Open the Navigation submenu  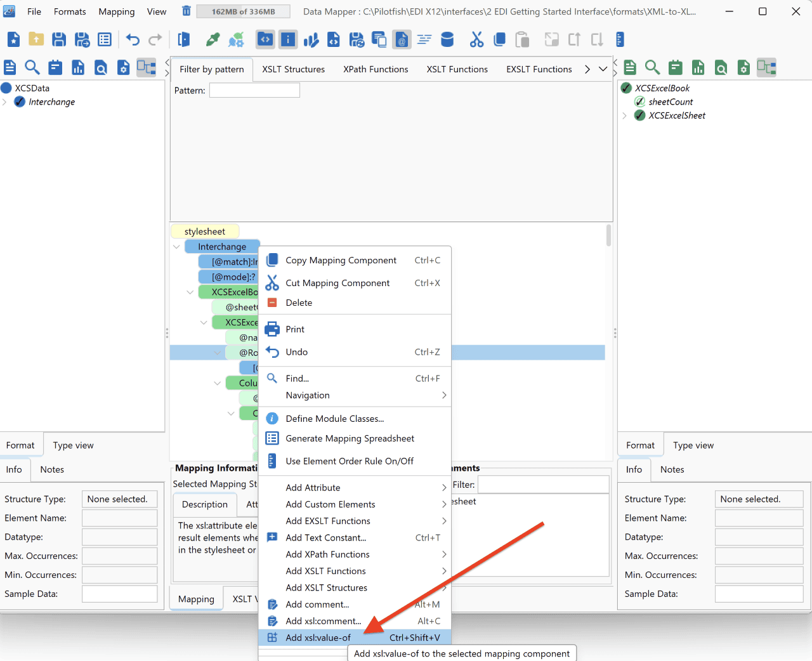pos(355,395)
